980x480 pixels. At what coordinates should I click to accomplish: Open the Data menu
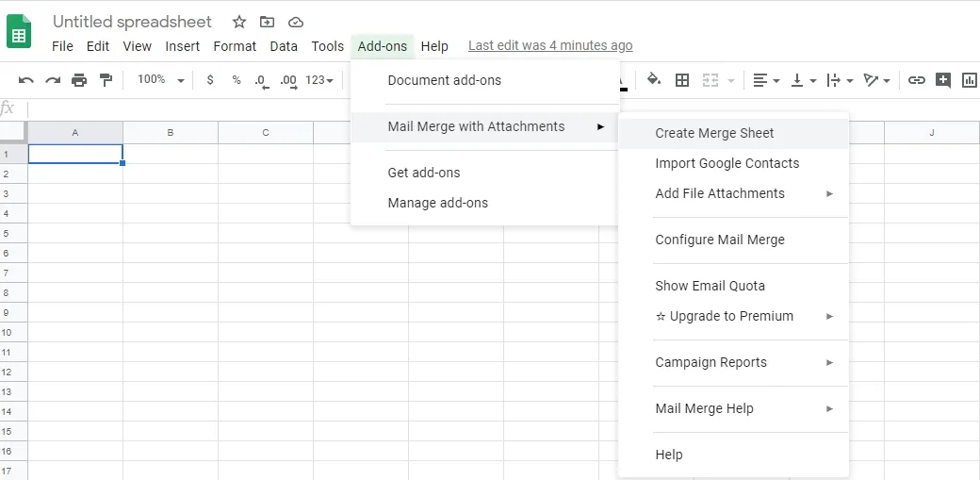[284, 46]
